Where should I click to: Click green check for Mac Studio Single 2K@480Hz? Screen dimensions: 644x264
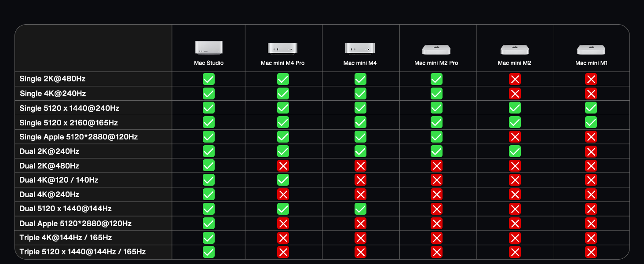(x=209, y=79)
